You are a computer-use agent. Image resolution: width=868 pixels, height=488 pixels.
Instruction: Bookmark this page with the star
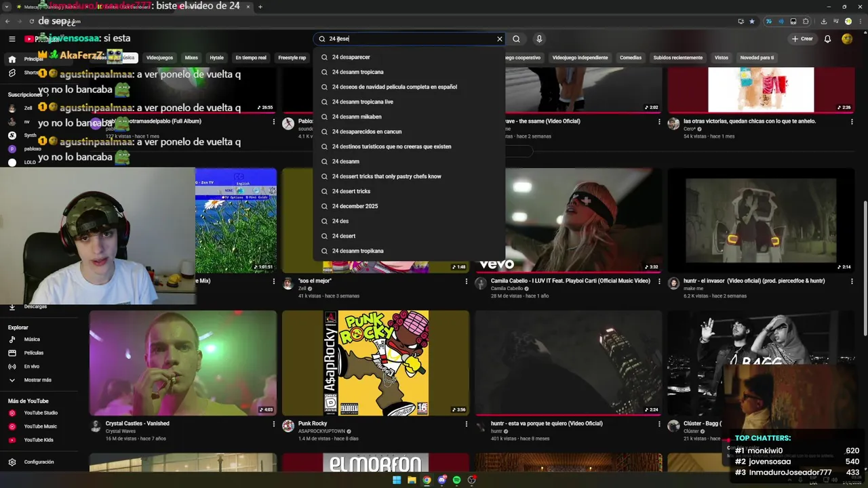[751, 21]
